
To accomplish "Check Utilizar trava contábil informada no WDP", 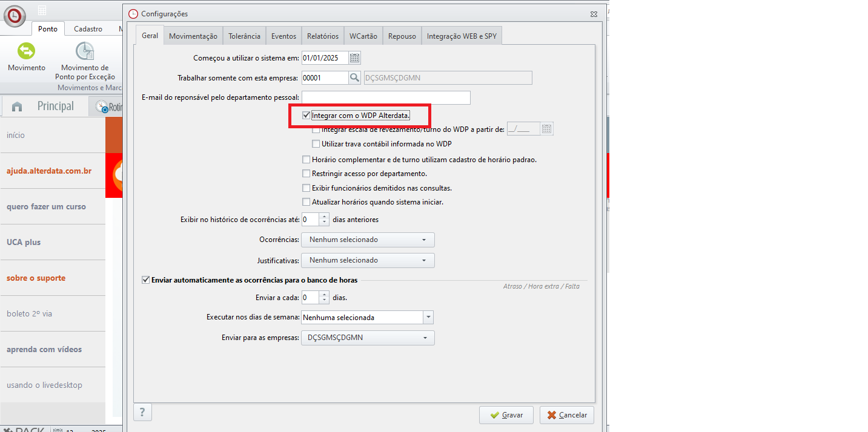I will (316, 144).
